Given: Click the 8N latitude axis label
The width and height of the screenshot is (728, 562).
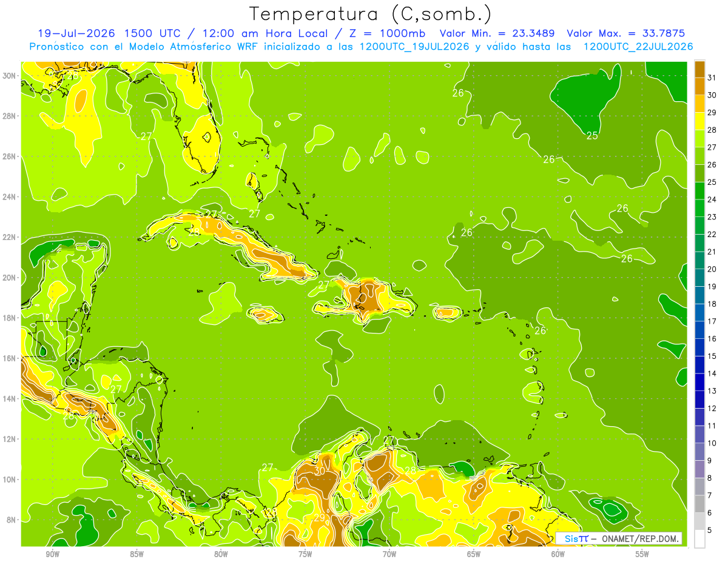Looking at the screenshot, I should (x=11, y=520).
